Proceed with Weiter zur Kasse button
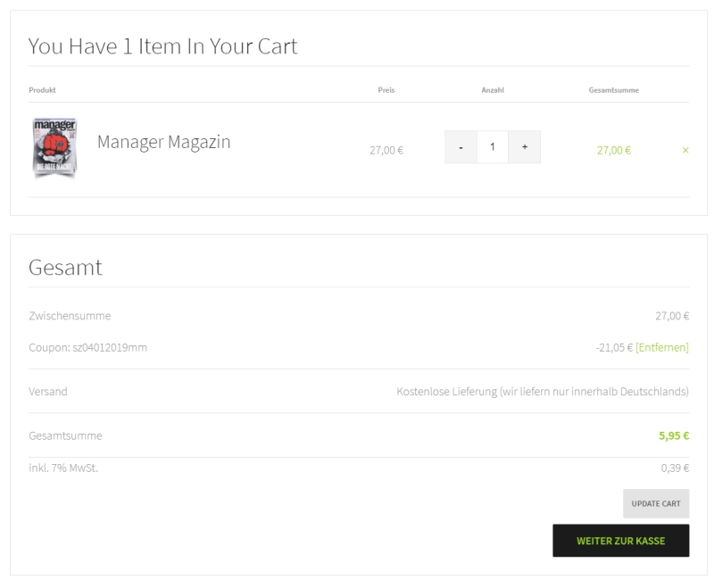714x588 pixels. click(x=620, y=541)
